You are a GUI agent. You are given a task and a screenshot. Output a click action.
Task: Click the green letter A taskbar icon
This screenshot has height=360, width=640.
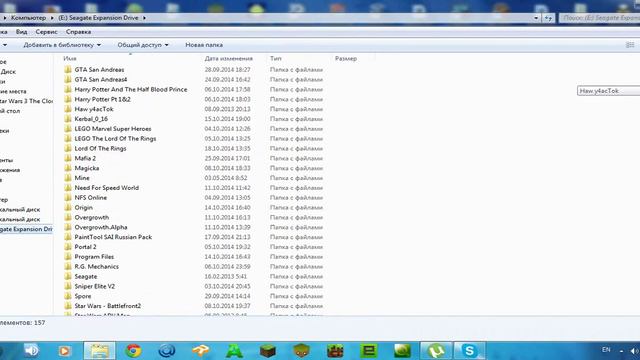(x=234, y=351)
